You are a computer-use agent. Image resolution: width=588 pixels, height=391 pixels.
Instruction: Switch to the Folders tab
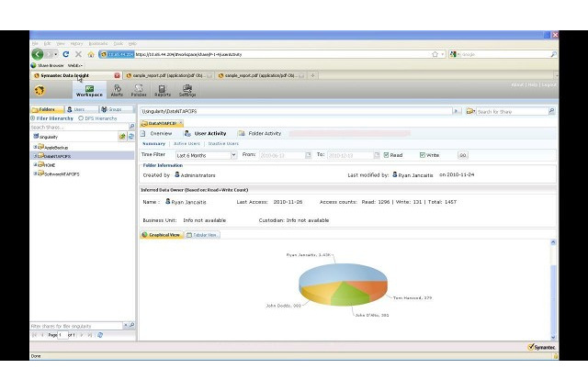47,109
